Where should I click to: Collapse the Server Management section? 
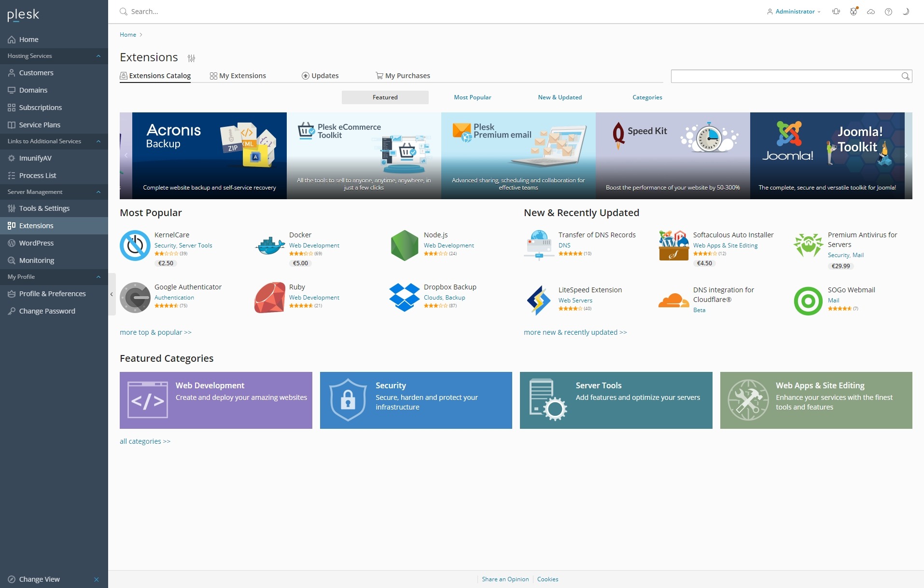pos(98,192)
